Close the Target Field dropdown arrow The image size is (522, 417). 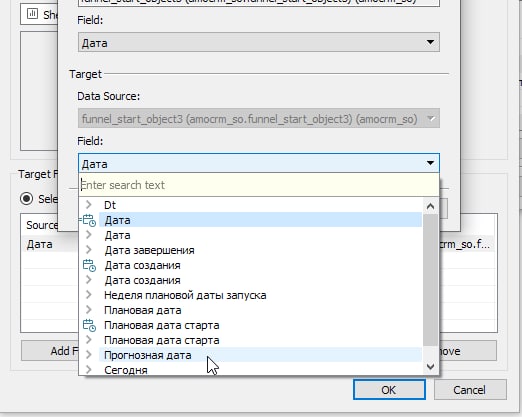430,163
